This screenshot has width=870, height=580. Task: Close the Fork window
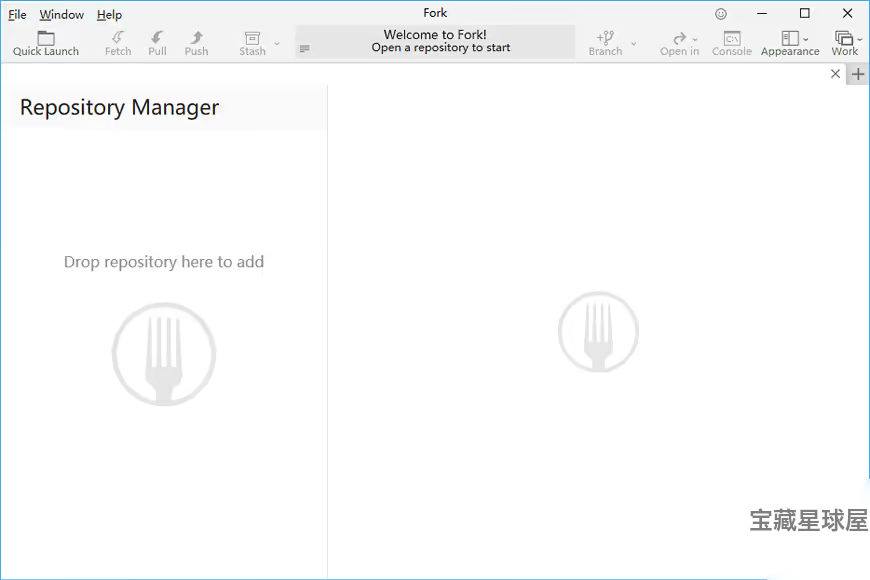click(847, 13)
